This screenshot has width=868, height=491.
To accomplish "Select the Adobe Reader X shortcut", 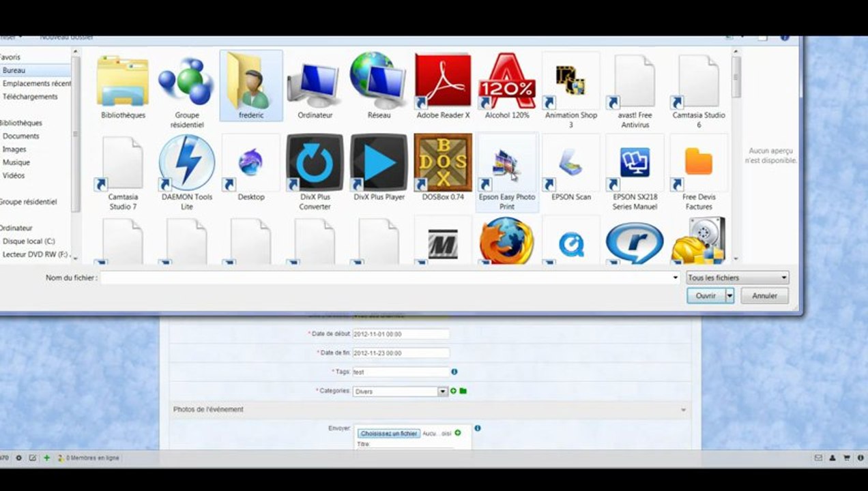I will pos(443,87).
